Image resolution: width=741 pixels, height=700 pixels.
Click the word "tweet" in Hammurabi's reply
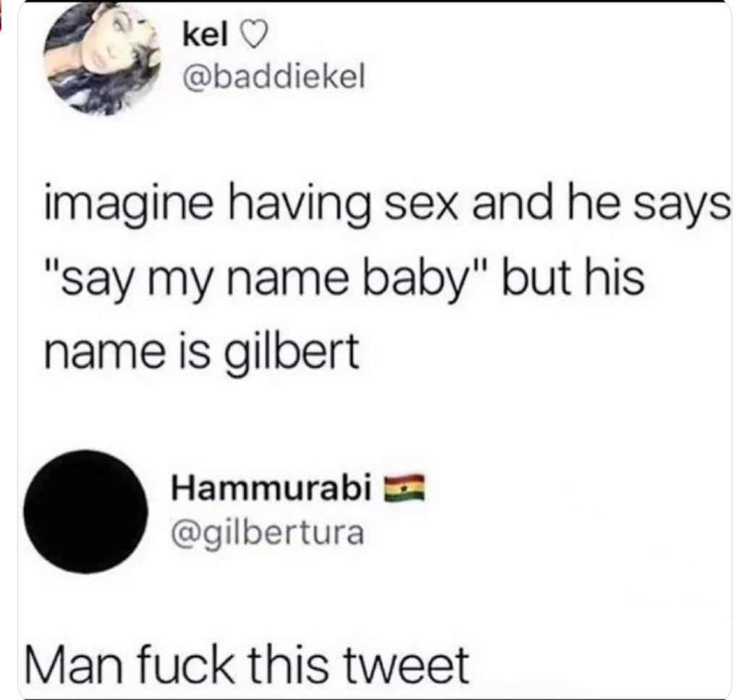click(x=406, y=665)
